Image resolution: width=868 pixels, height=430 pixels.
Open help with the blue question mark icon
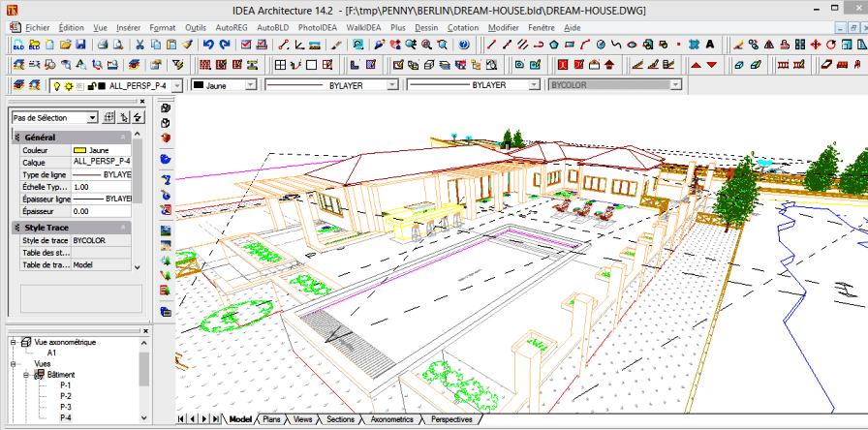(x=464, y=45)
